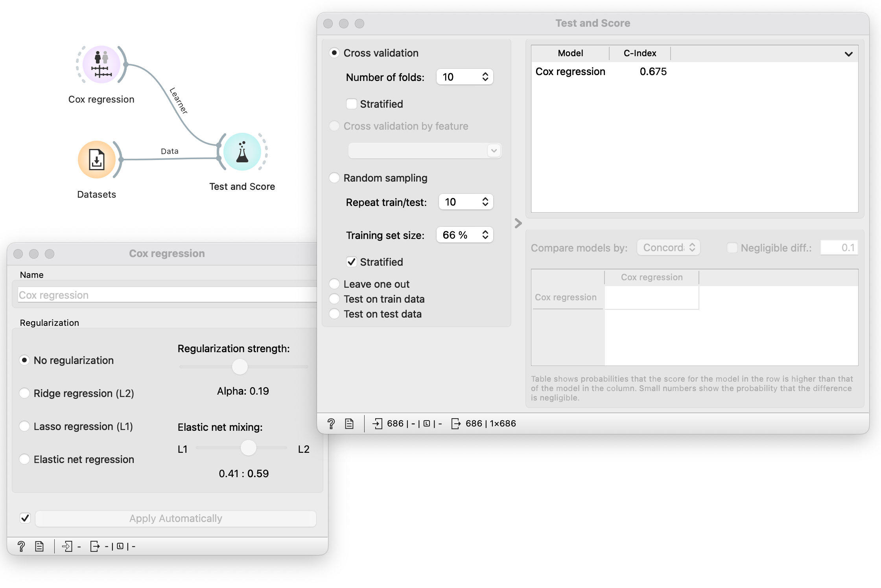Click the input summary icon in Test and Score

[x=377, y=423]
